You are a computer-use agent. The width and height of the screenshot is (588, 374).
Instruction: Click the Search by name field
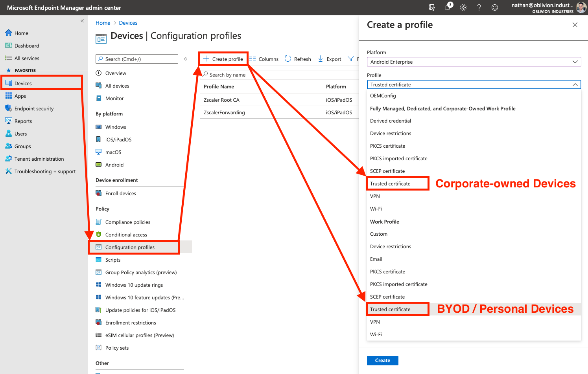click(x=279, y=75)
